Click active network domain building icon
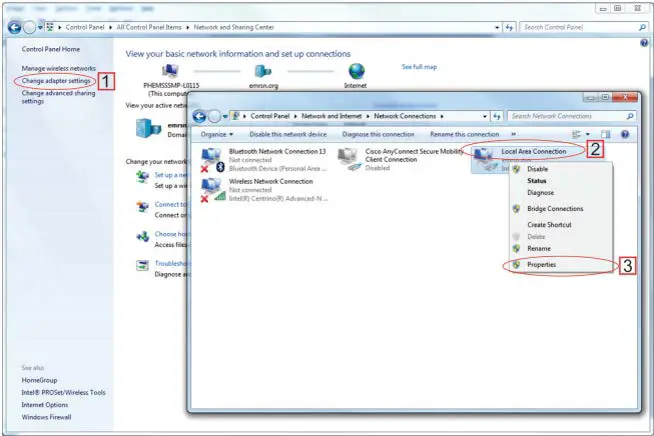654x436 pixels. tap(148, 128)
